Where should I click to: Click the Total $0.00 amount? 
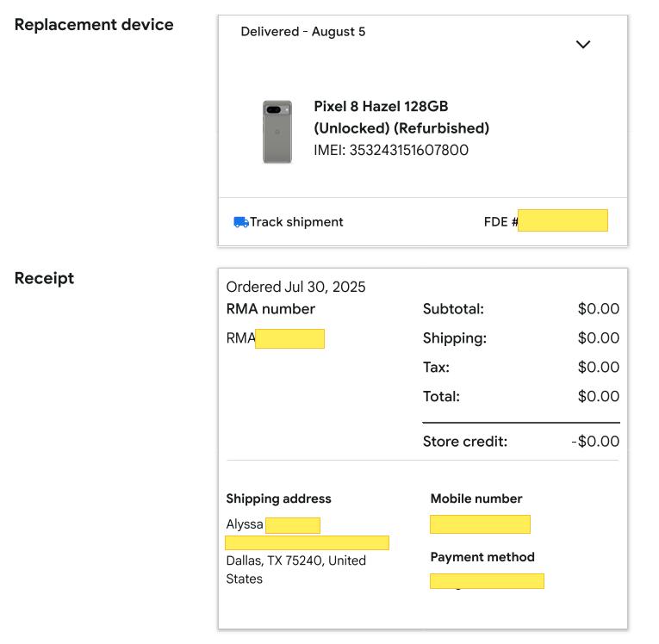599,396
